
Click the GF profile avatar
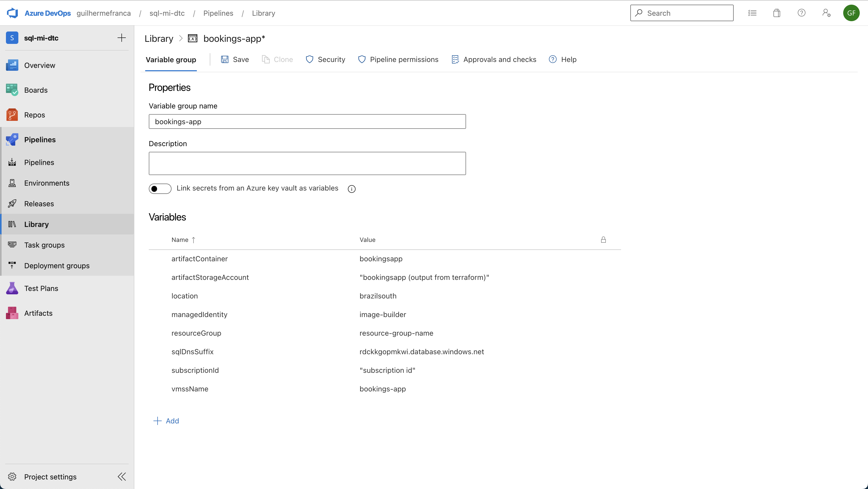click(851, 13)
